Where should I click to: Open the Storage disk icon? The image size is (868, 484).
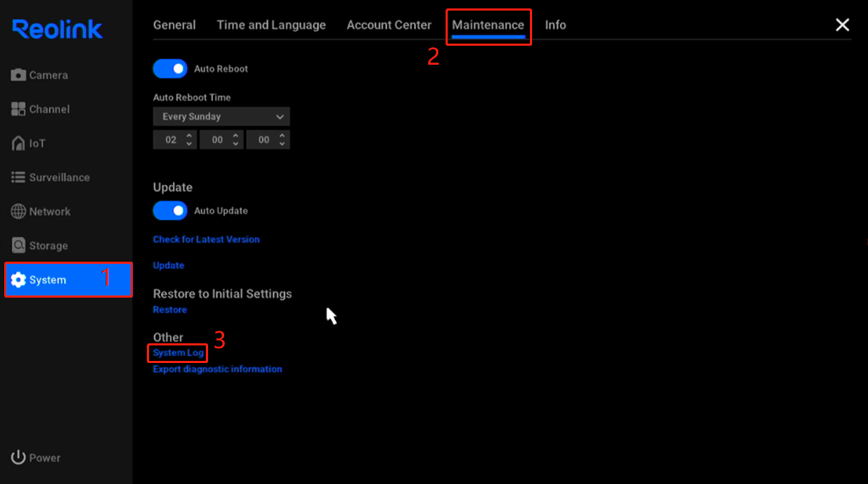click(18, 246)
